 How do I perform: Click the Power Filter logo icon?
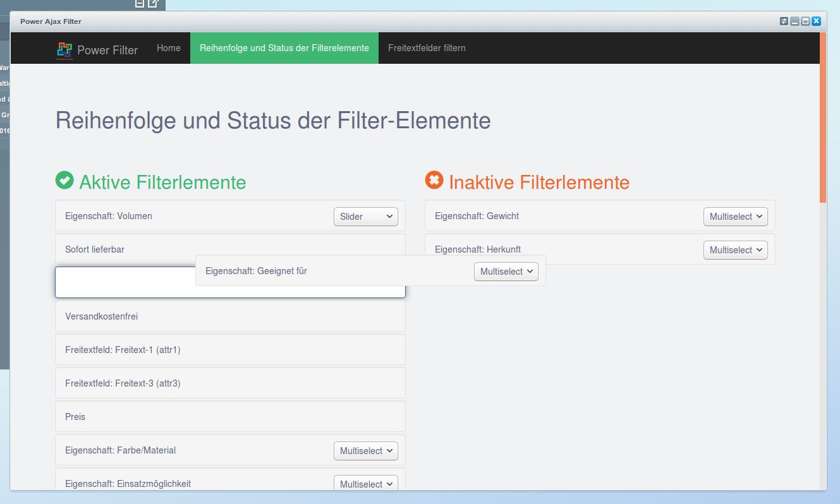click(64, 50)
